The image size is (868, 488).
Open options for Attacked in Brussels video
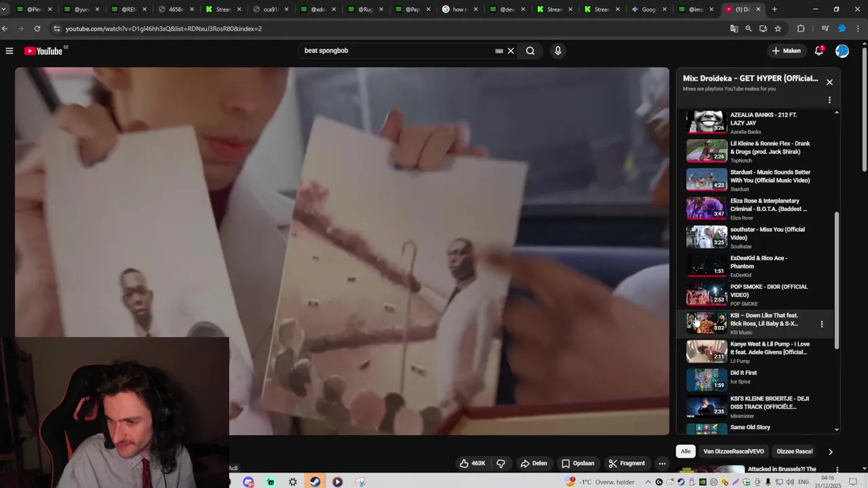click(x=837, y=469)
